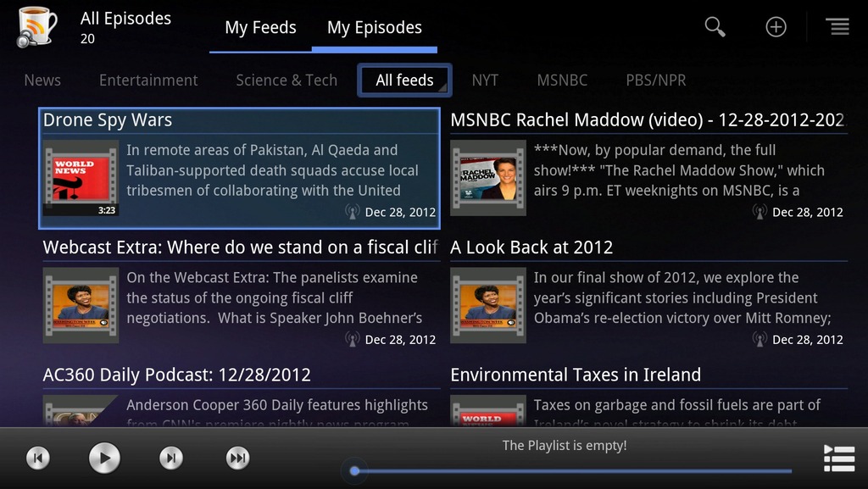The image size is (868, 489).
Task: Click the playback progress slider handle
Action: tap(354, 471)
